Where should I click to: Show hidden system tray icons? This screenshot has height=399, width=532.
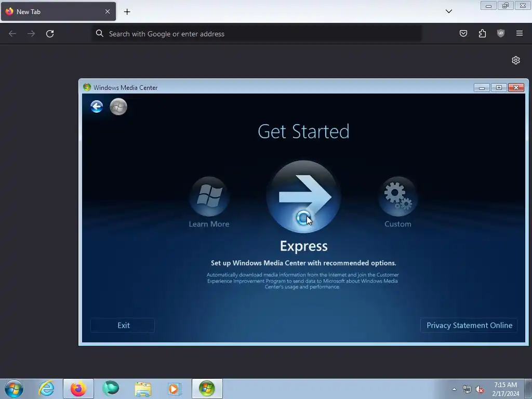click(454, 389)
